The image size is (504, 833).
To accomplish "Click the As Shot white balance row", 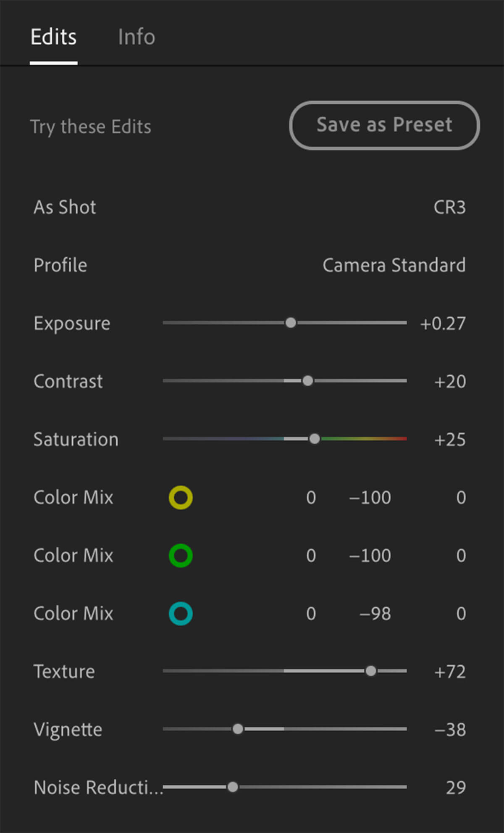I will pyautogui.click(x=65, y=207).
